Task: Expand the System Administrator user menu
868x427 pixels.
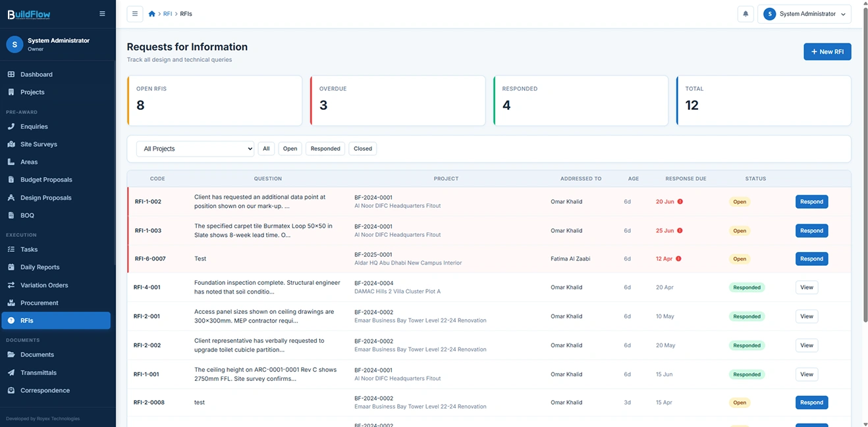Action: [x=804, y=14]
